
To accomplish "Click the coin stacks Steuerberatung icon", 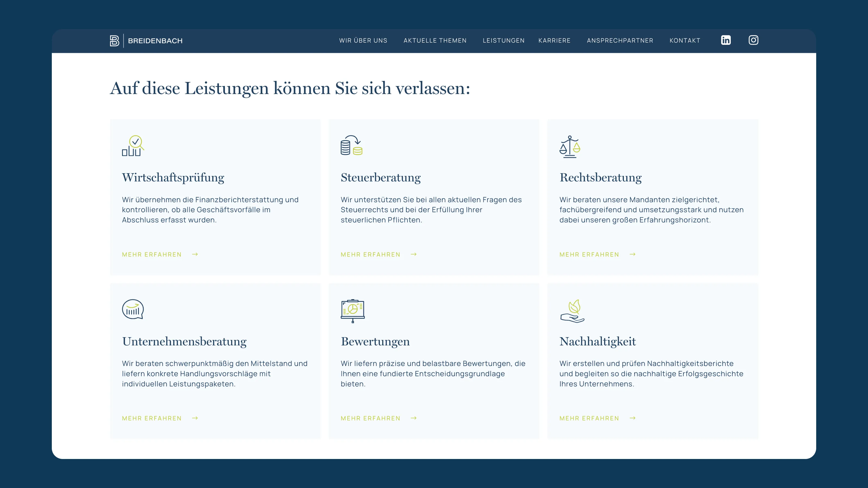I will (352, 146).
